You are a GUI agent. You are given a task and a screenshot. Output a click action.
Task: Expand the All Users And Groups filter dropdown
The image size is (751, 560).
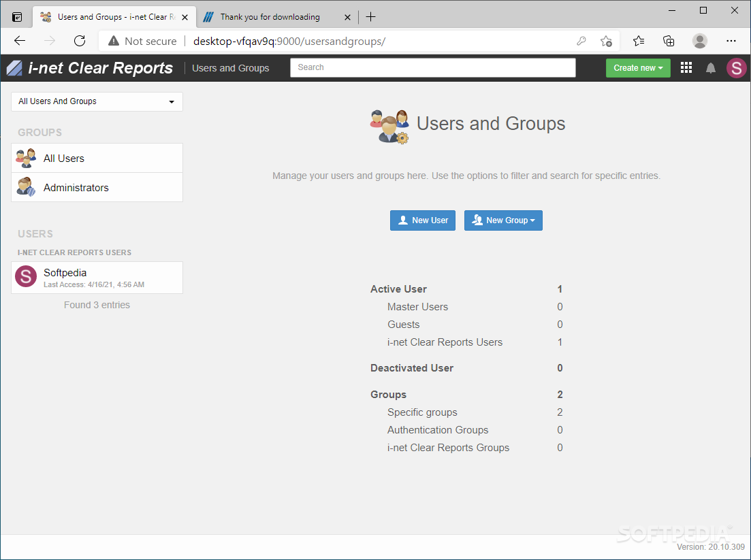[x=97, y=101]
